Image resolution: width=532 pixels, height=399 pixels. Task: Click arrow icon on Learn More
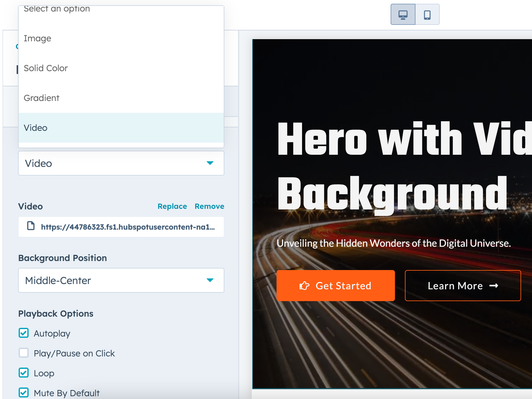(x=494, y=286)
